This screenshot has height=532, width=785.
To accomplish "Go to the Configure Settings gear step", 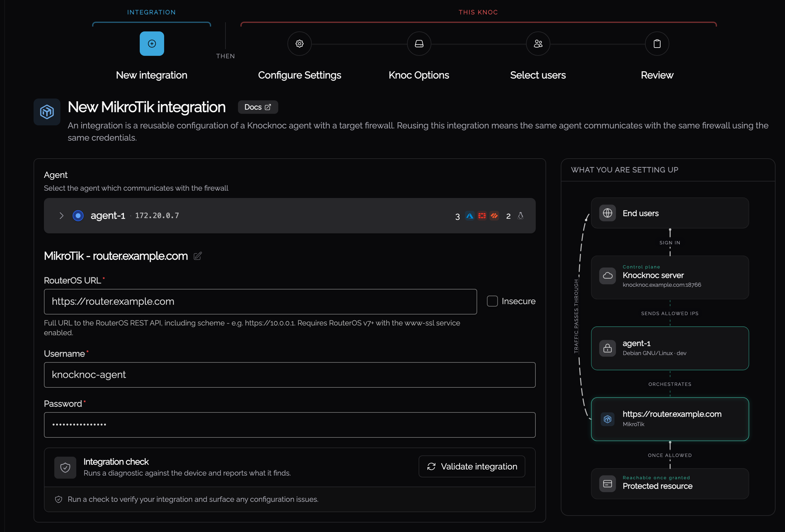I will click(x=299, y=44).
